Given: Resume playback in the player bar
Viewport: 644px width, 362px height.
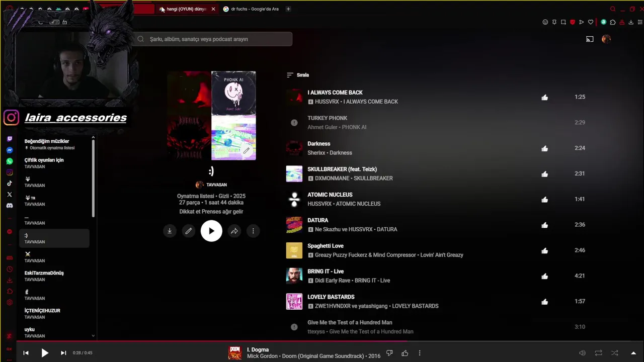Looking at the screenshot, I should (45, 353).
